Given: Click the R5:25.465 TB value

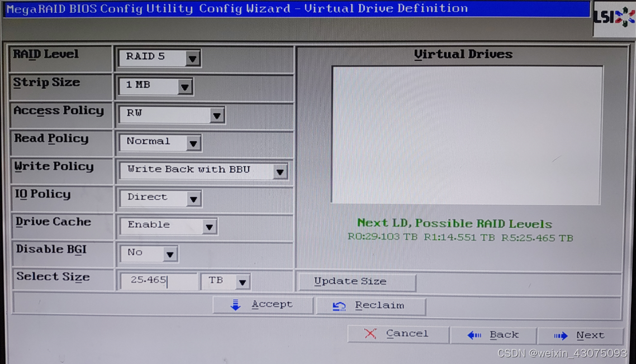Looking at the screenshot, I should coord(537,238).
